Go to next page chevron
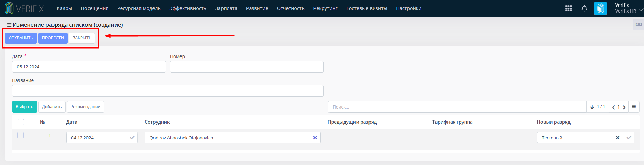Viewport: 644px width, 165px height. (624, 107)
